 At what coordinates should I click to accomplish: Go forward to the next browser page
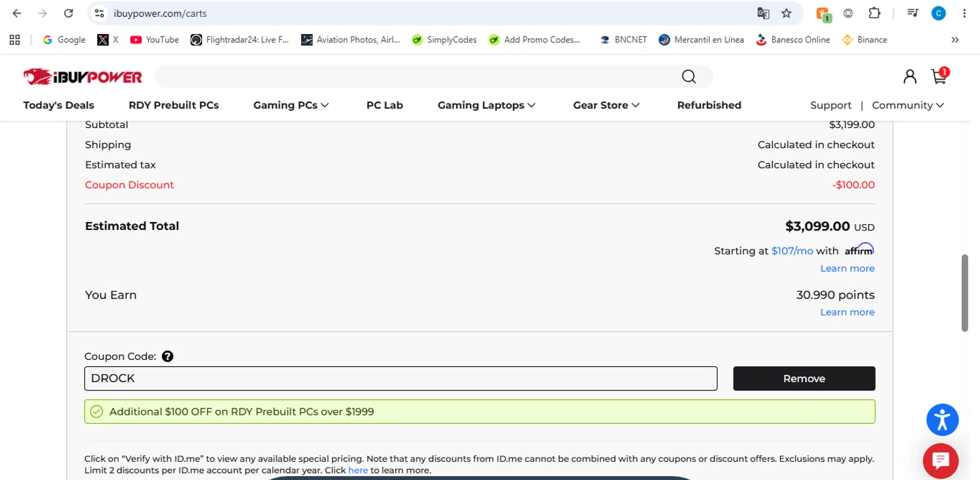(42, 13)
